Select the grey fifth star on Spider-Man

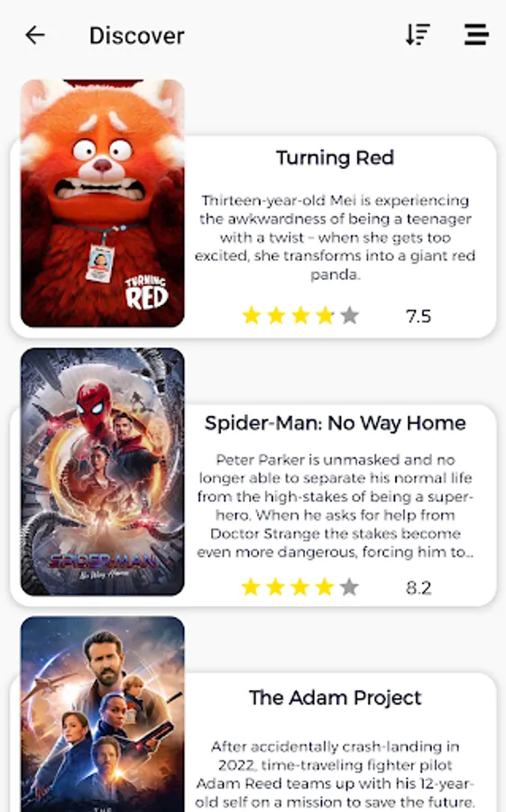coord(350,586)
